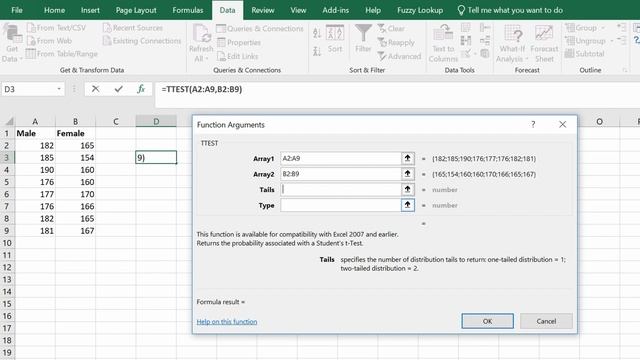
Task: Open Outline dialog launcher
Action: (x=625, y=70)
